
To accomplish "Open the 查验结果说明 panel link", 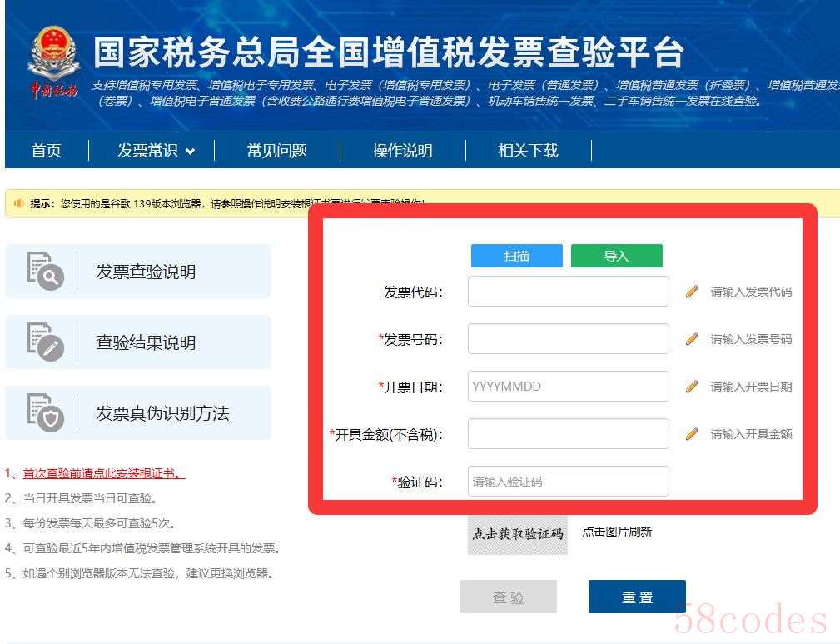I will pyautogui.click(x=138, y=342).
